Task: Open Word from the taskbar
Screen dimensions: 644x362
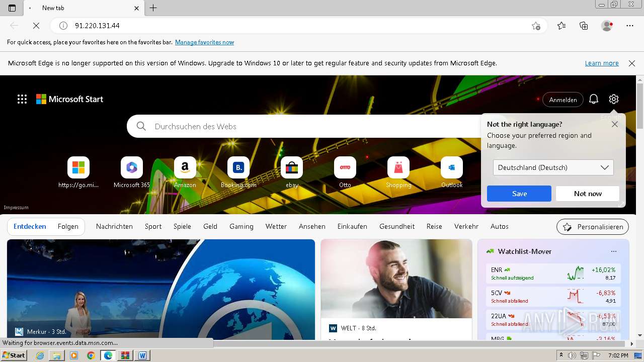Action: [142, 355]
